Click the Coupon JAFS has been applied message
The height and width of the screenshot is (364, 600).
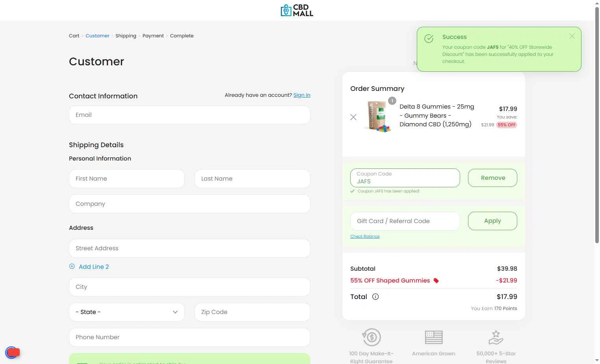(x=388, y=191)
